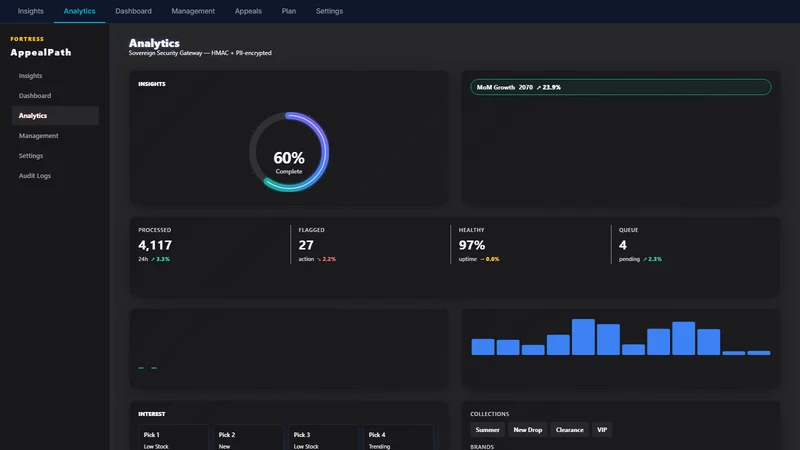Open the Settings top tab

point(329,11)
